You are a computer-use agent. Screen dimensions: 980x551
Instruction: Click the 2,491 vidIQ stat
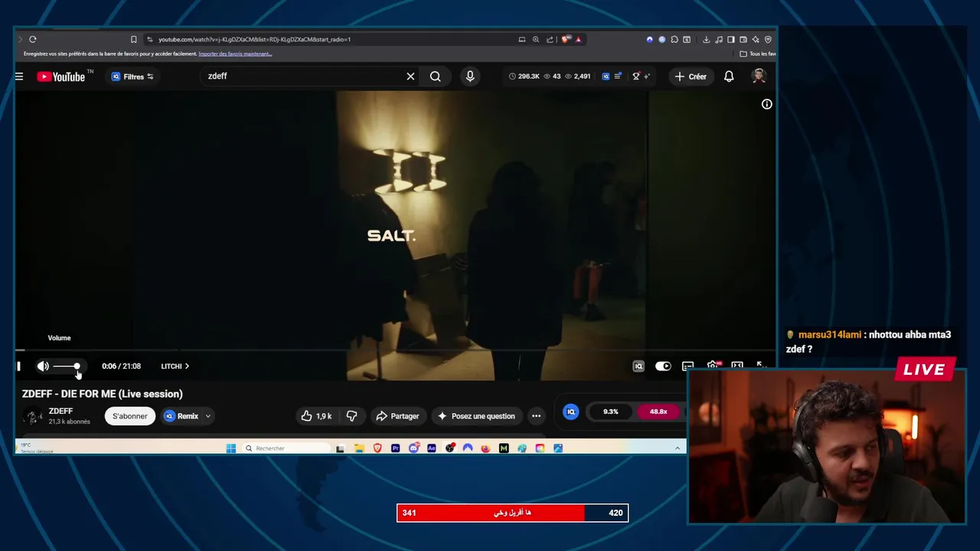(x=577, y=77)
